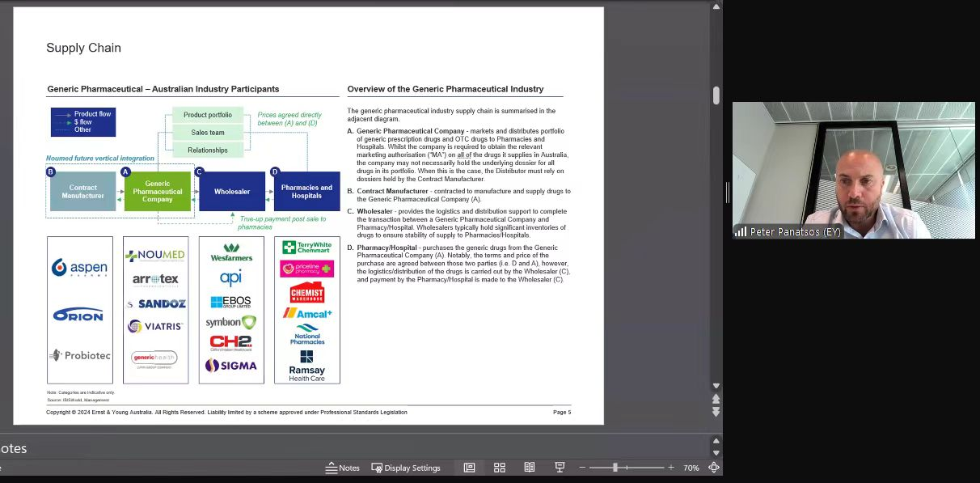
Task: Switch to Normal view icon
Action: [x=469, y=468]
